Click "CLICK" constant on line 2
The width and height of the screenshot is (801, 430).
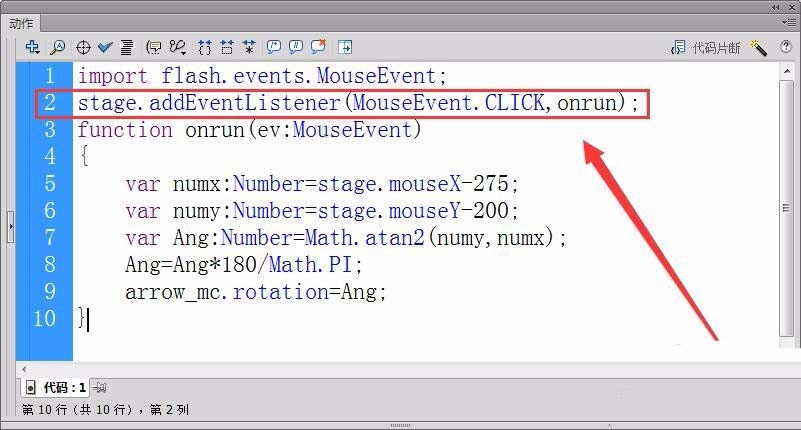pos(514,103)
